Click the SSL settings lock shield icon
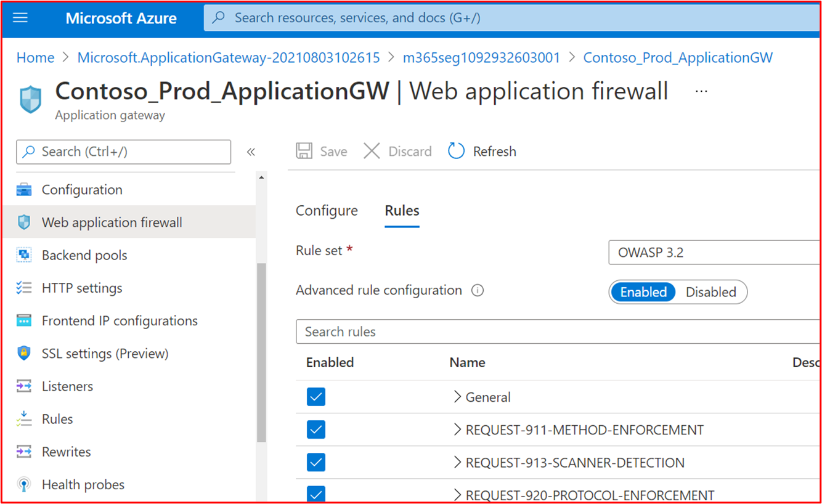Viewport: 822px width, 504px height. pos(24,353)
